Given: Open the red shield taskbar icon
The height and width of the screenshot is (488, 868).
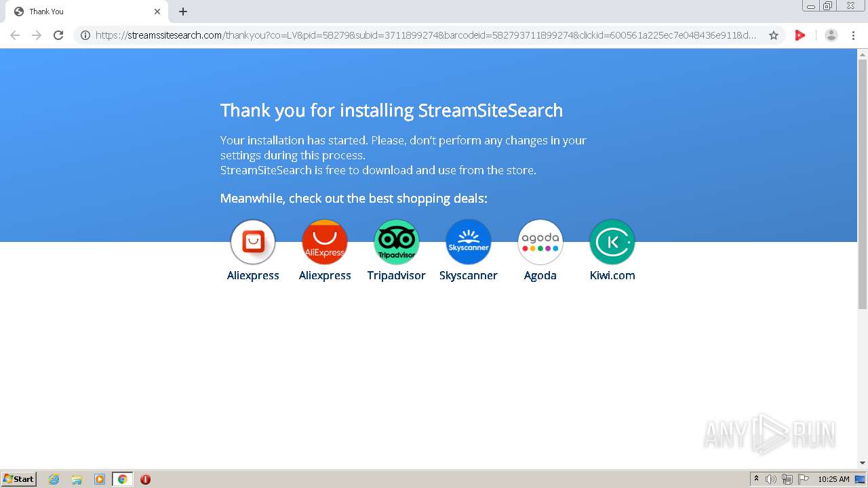Looking at the screenshot, I should pos(145,479).
